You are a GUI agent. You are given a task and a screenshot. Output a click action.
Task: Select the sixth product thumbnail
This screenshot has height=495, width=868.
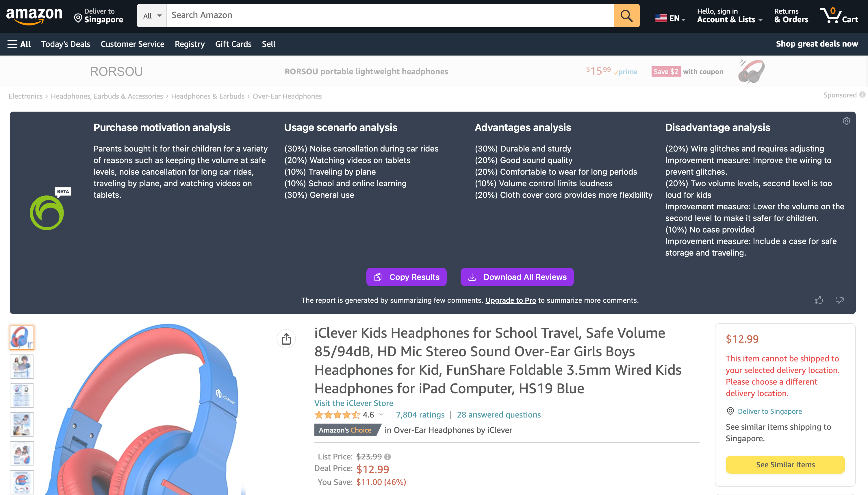click(22, 482)
